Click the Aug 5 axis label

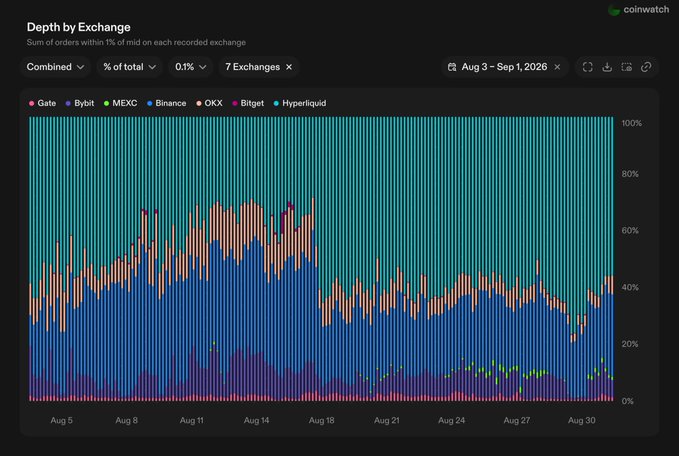(x=61, y=420)
